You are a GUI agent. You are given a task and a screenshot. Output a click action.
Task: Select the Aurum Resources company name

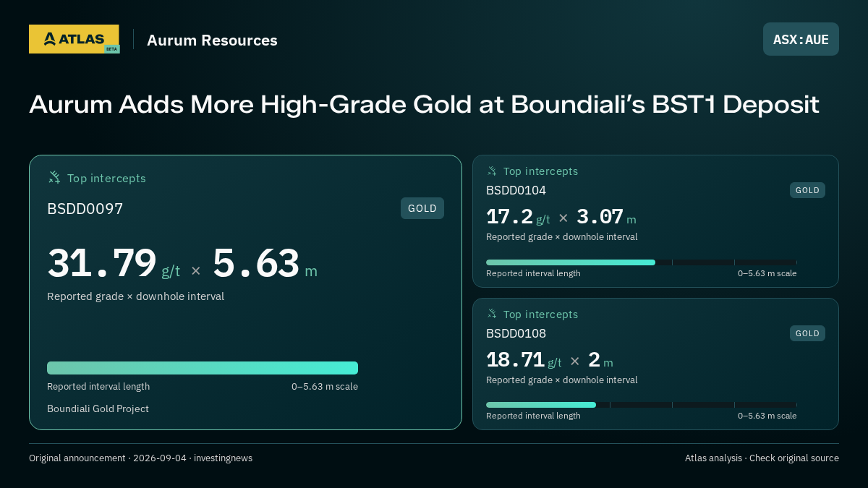(212, 40)
